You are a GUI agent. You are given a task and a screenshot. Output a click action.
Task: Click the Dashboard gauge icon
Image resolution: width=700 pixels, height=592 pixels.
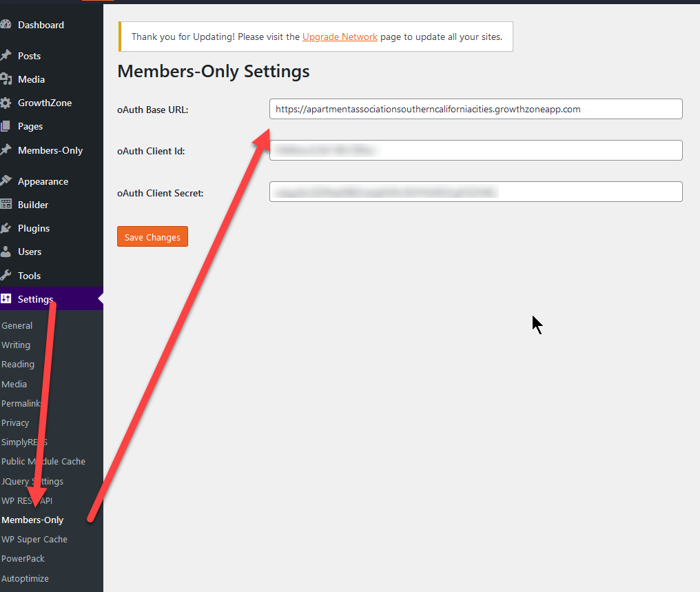point(6,25)
